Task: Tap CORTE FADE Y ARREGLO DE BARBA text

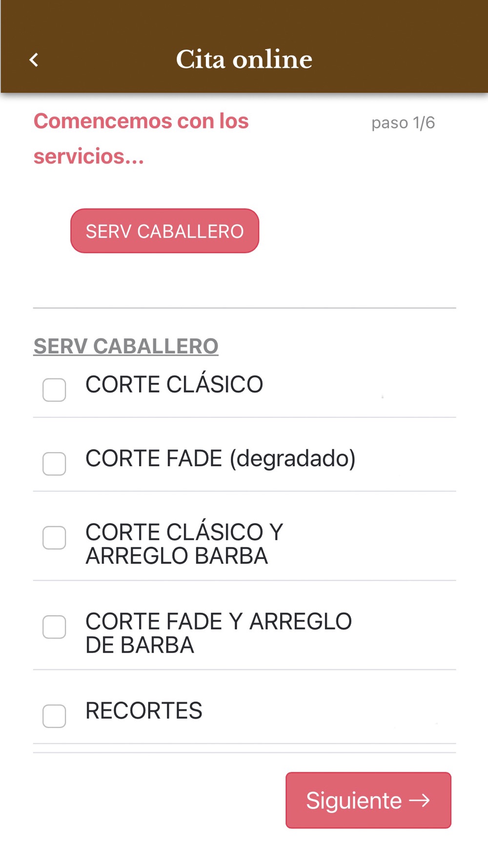Action: pyautogui.click(x=219, y=633)
